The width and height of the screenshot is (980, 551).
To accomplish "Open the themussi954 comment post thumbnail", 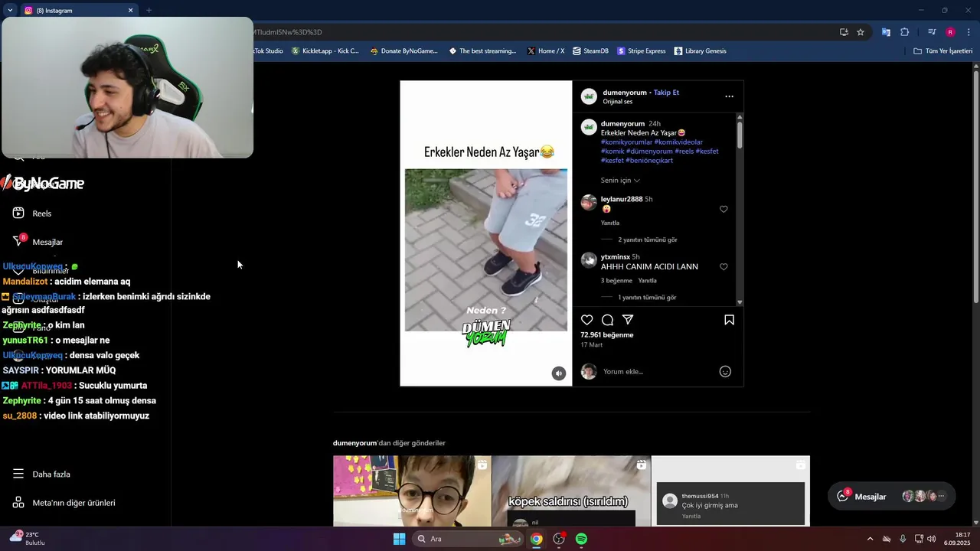I will pos(730,491).
